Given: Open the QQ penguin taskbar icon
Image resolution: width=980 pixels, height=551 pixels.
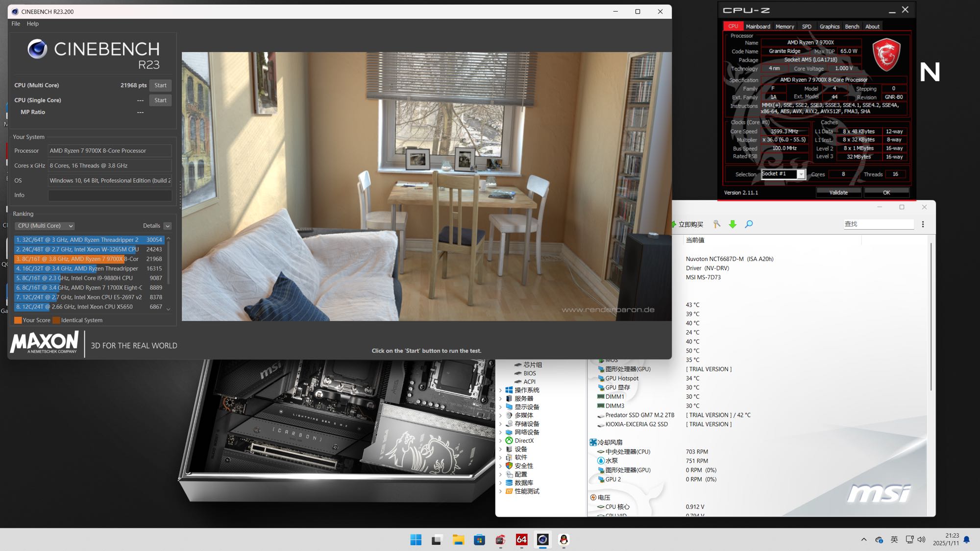Looking at the screenshot, I should (563, 540).
